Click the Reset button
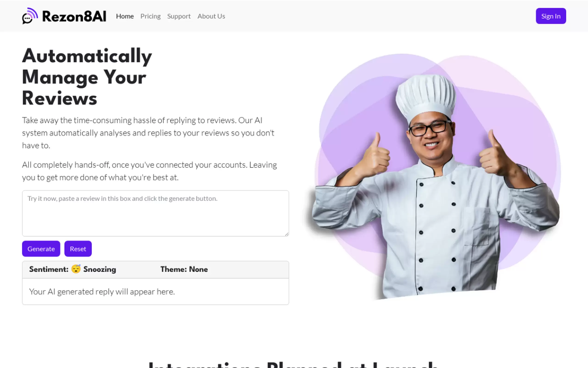The image size is (588, 368). [78, 249]
